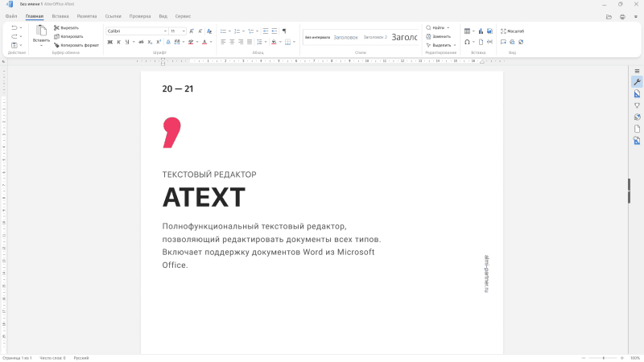The width and height of the screenshot is (644, 362).
Task: Clear formatting icon
Action: click(x=209, y=31)
